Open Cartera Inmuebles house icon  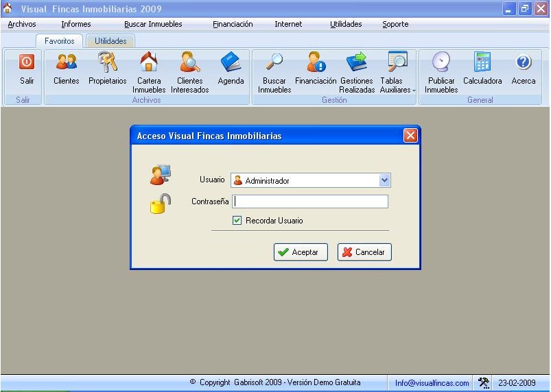pos(149,62)
